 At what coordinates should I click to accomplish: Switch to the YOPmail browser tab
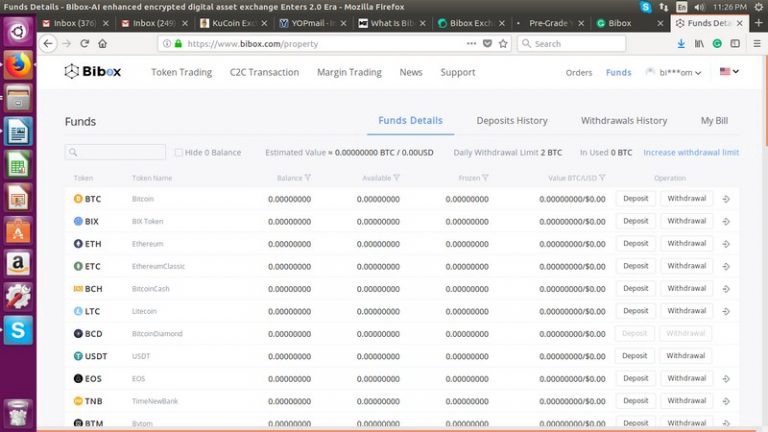click(312, 23)
